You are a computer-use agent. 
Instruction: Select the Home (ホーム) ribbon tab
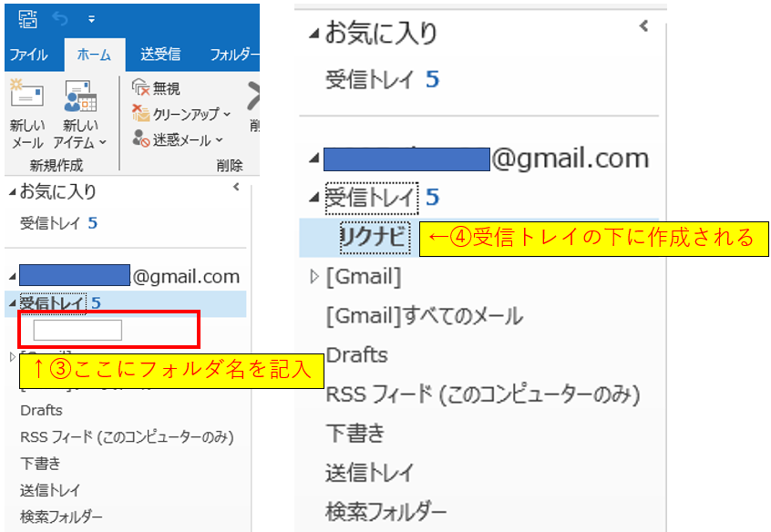[94, 55]
